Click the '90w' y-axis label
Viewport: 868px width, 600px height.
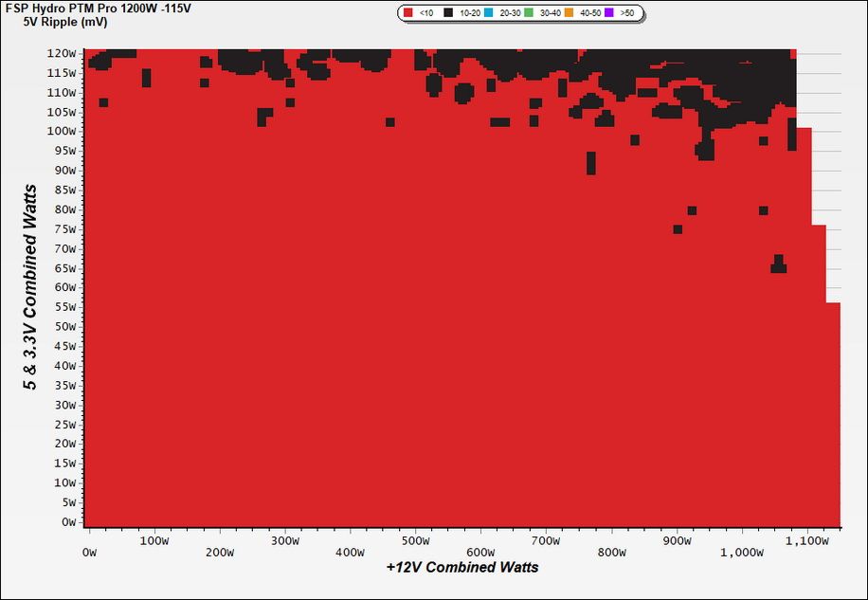pos(64,171)
